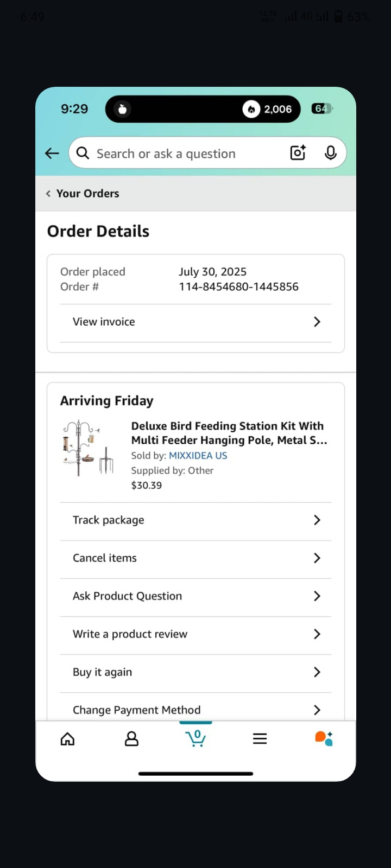Open the hamburger menu icon
The width and height of the screenshot is (391, 868).
click(260, 739)
